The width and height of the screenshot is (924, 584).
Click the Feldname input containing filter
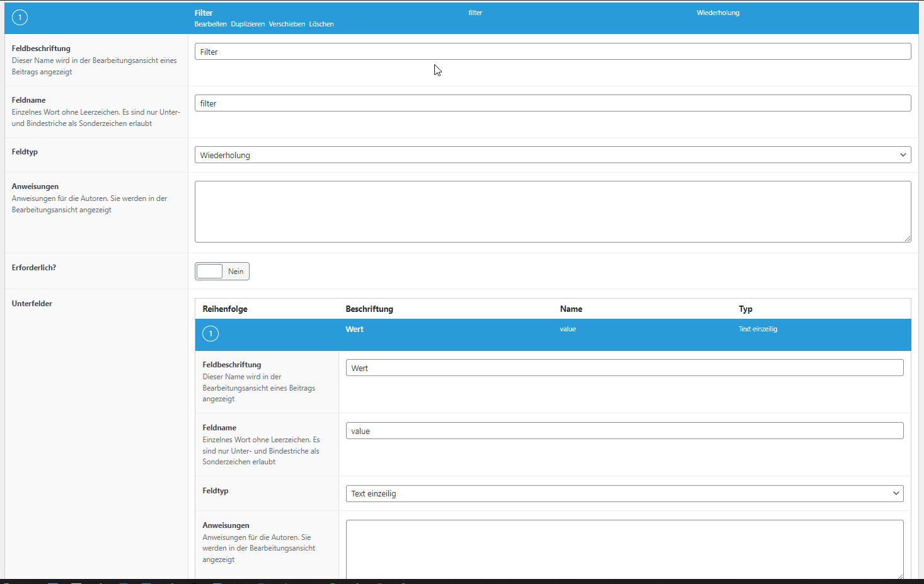point(552,103)
